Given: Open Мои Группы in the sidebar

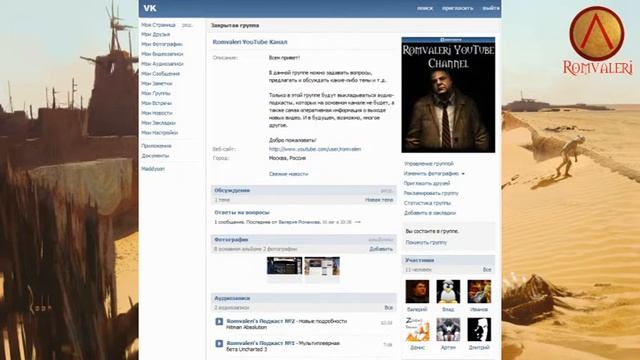Looking at the screenshot, I should point(156,93).
